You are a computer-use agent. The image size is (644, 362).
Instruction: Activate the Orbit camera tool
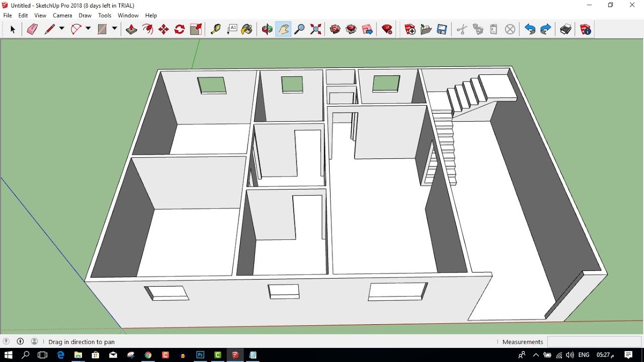(x=267, y=30)
